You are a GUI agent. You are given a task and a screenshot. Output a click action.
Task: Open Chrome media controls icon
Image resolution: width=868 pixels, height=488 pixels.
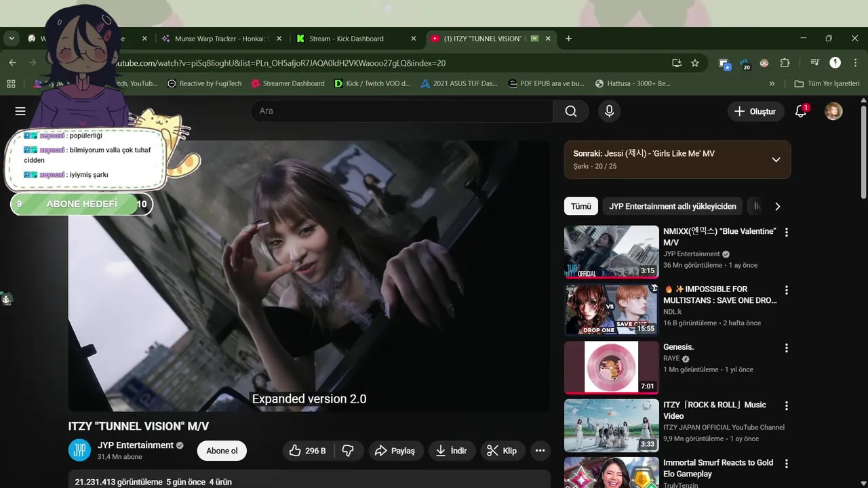(815, 63)
